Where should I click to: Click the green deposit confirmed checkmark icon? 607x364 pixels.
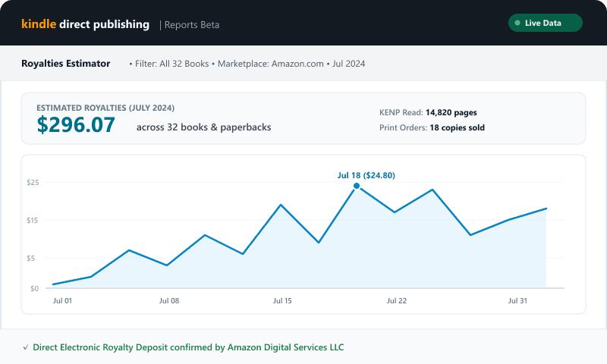pyautogui.click(x=26, y=347)
